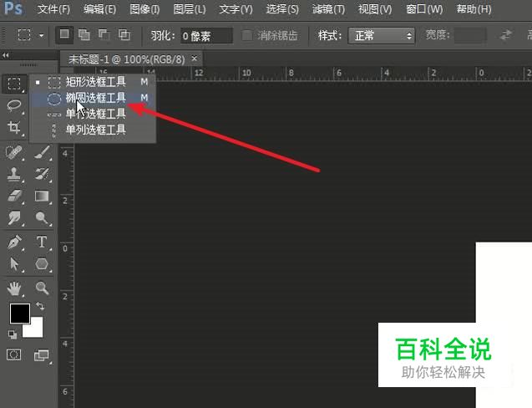
Task: Swap width and height arrows icon
Action: tap(505, 35)
